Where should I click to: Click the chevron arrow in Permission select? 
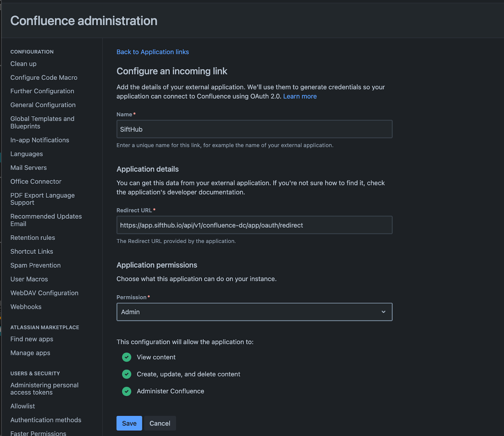coord(383,312)
